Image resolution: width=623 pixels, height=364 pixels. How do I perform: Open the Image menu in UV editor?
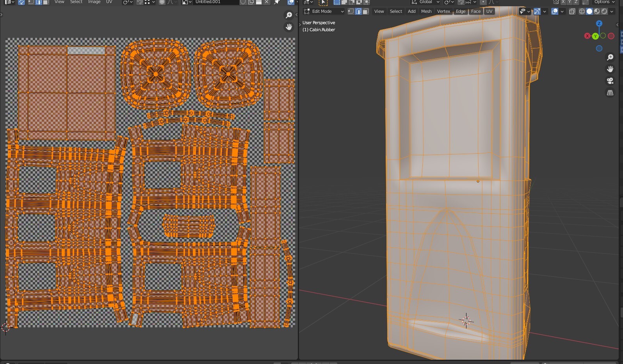(94, 2)
